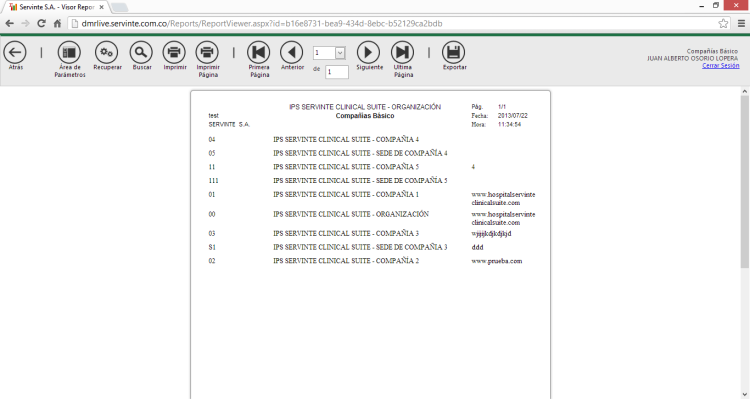Click the Imprimir Página icon
Viewport: 750px width, 400px height.
(208, 52)
